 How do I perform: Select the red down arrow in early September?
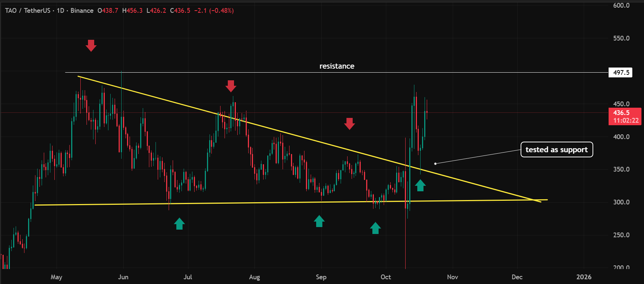[x=349, y=124]
